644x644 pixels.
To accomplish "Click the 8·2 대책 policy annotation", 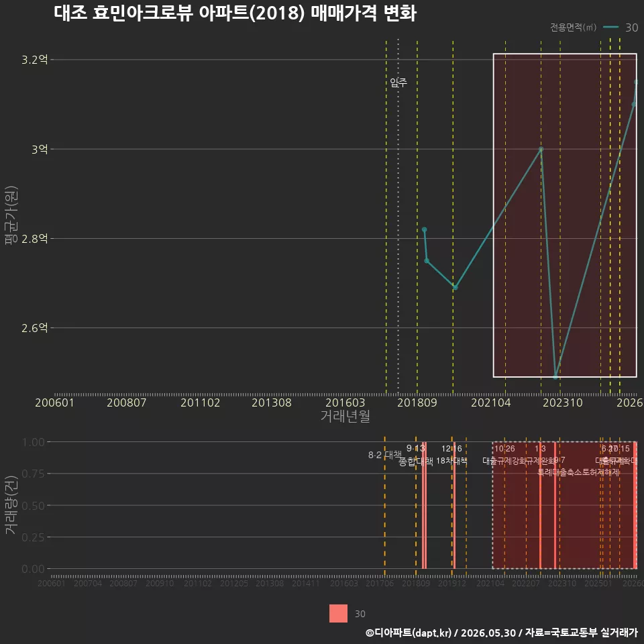I will pos(385,455).
